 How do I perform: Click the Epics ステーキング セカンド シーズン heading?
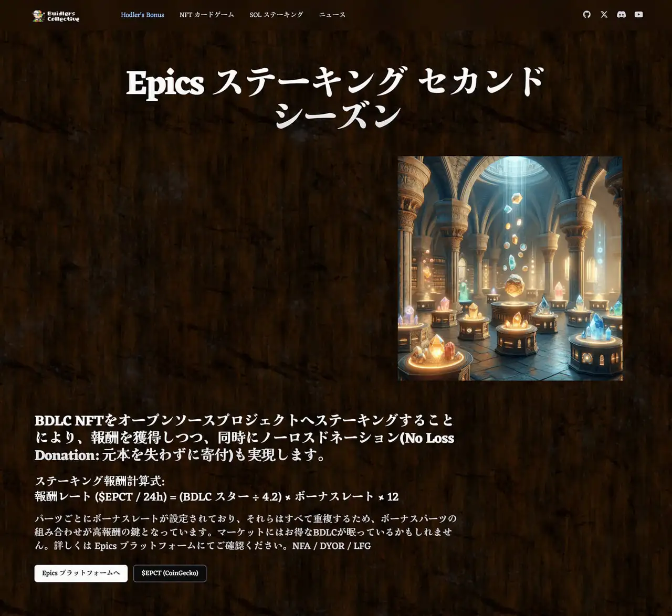336,98
